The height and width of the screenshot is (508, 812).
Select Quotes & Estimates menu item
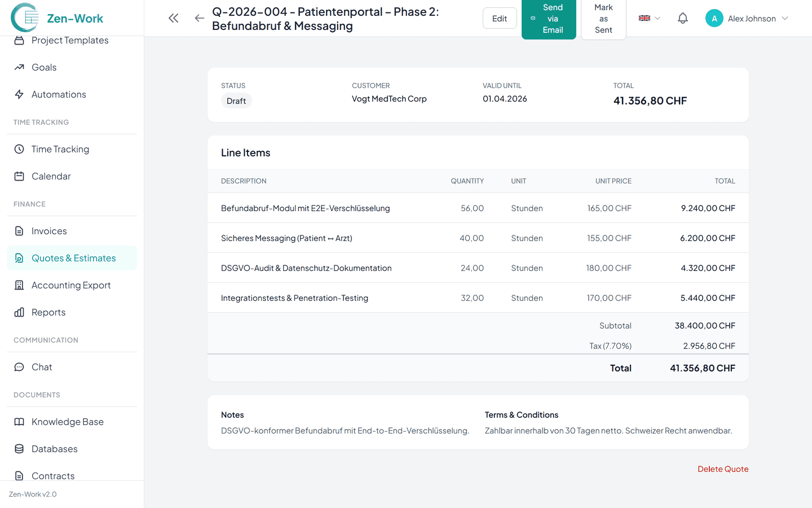tap(73, 258)
